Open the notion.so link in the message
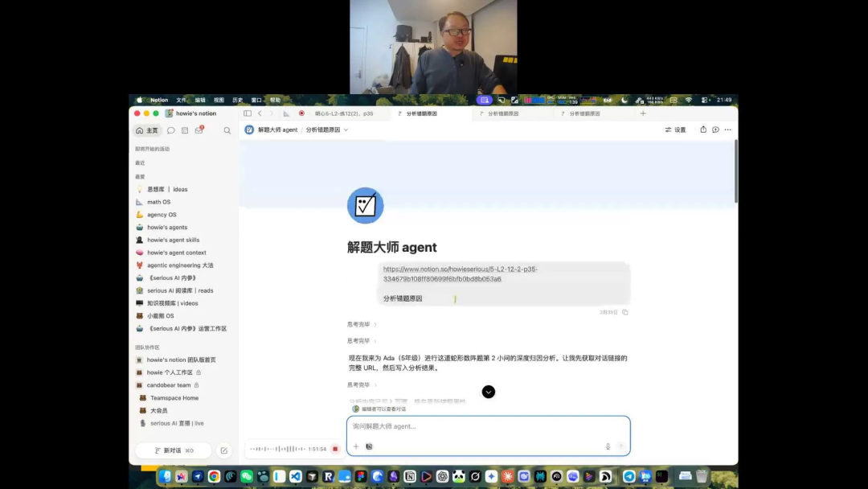This screenshot has width=868, height=489. tap(461, 274)
